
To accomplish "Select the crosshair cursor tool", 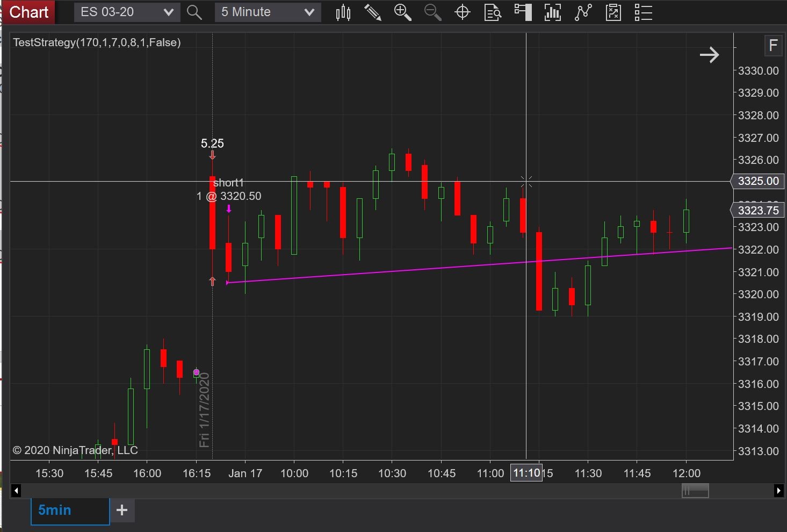I will (x=463, y=12).
